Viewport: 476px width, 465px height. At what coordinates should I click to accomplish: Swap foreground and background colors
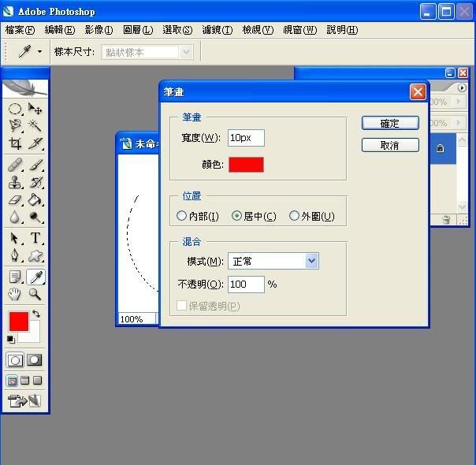(x=36, y=314)
